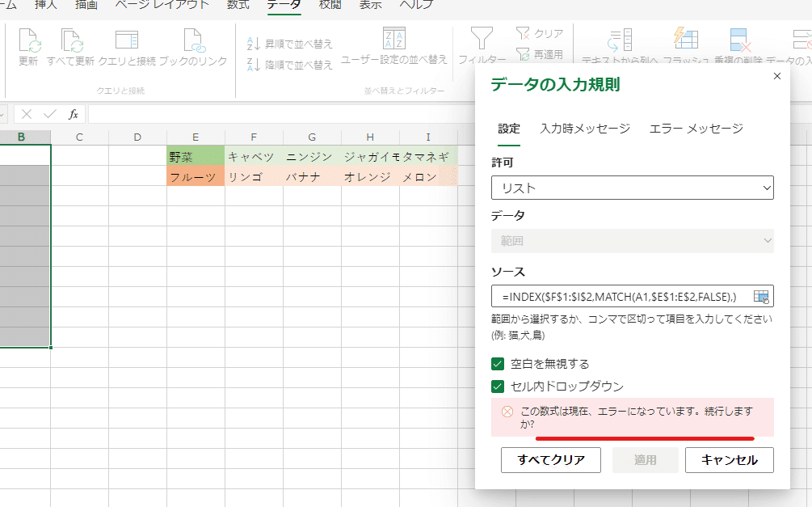Switch to 設定 tab in dialog
Image resolution: width=812 pixels, height=507 pixels.
(509, 129)
